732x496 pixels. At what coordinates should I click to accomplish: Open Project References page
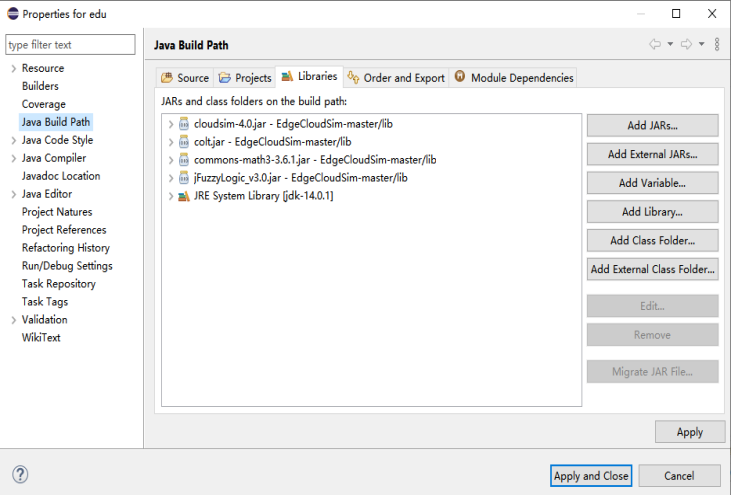click(64, 230)
